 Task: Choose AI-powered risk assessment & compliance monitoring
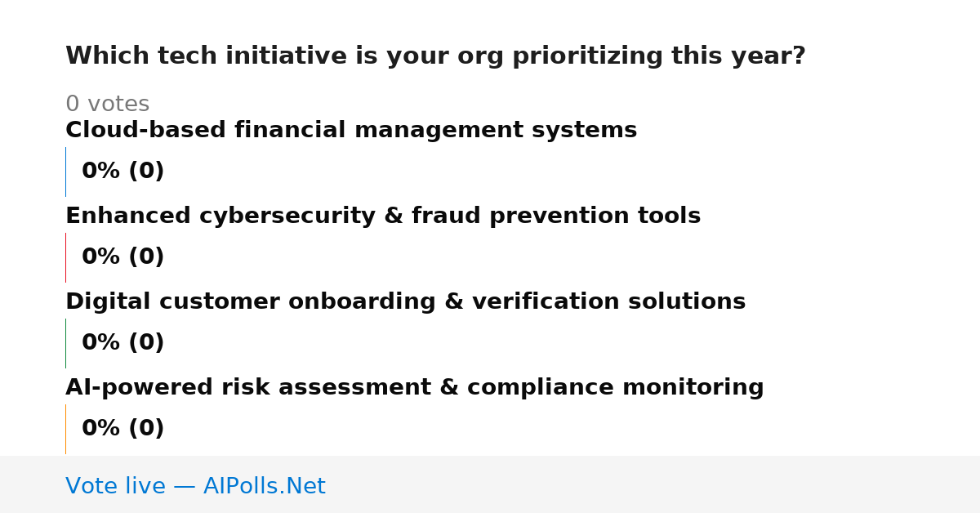(x=415, y=388)
